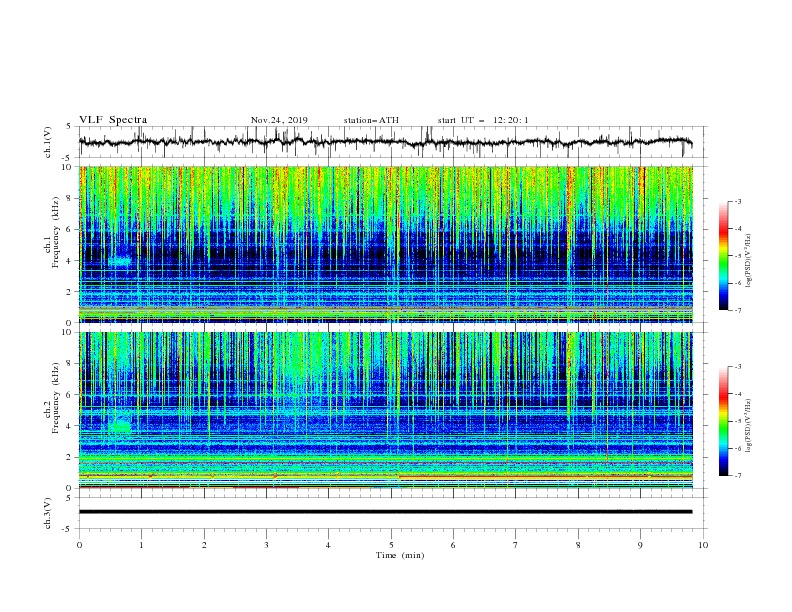This screenshot has width=792, height=612.
Task: Click the ch.2 spectrogram colorbar
Action: 723,421
